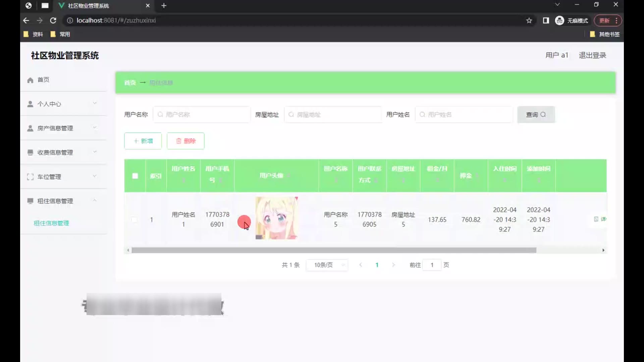Open new browser tab with plus icon
Screen dimensions: 644x362
click(x=164, y=6)
